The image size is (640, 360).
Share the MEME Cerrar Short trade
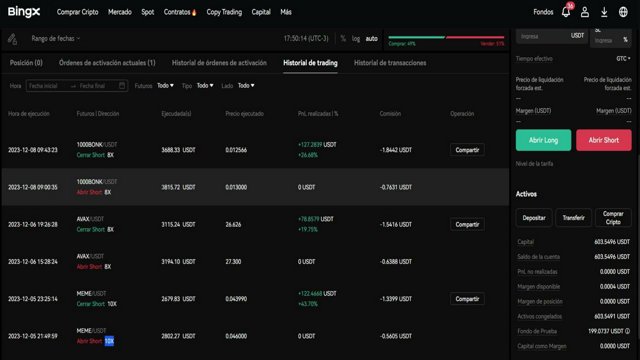(x=467, y=299)
